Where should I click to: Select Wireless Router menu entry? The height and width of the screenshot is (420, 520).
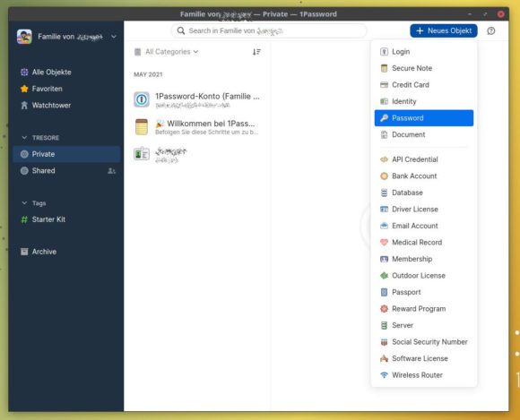424,375
